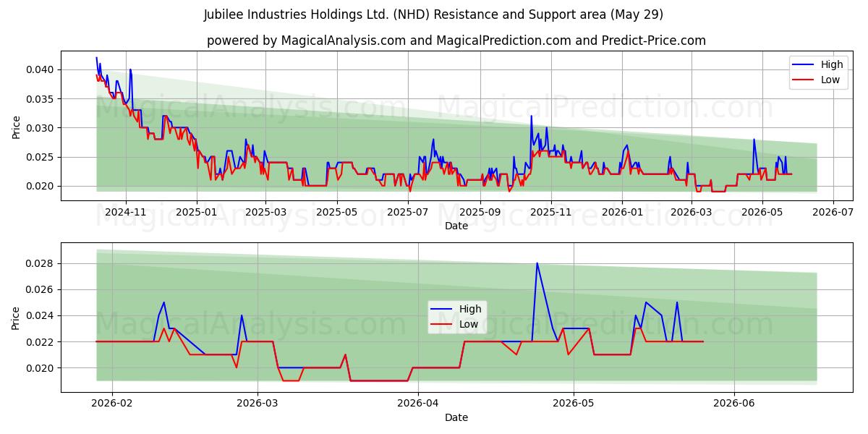Screen dimensions: 868x434
Task: Click the '2025-09' x-axis label in the top chart
Action: [x=480, y=213]
